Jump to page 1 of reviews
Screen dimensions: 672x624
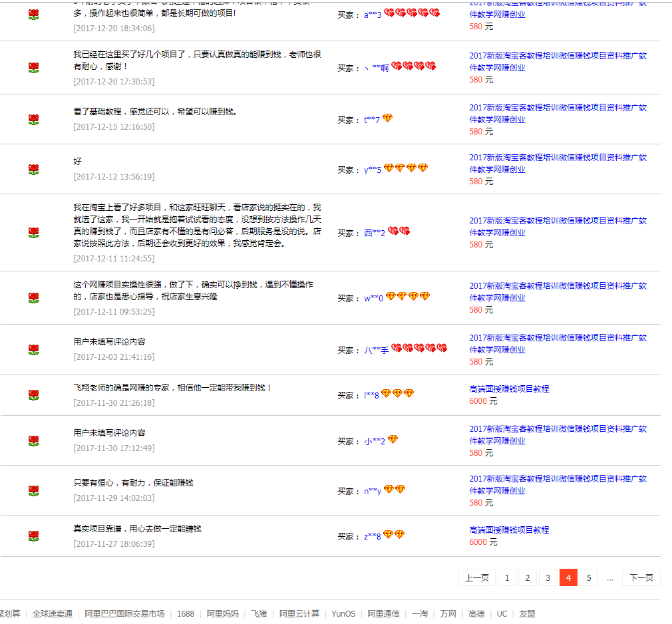(506, 578)
